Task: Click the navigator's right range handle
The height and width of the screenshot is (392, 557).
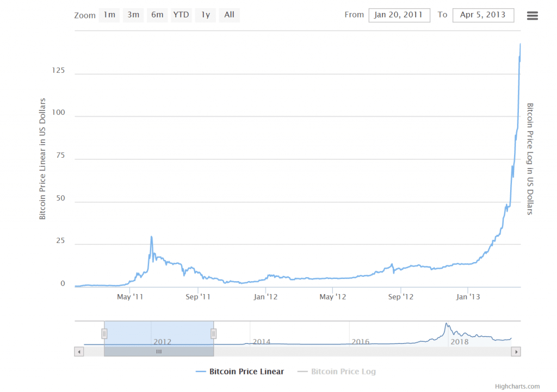Action: click(x=214, y=333)
